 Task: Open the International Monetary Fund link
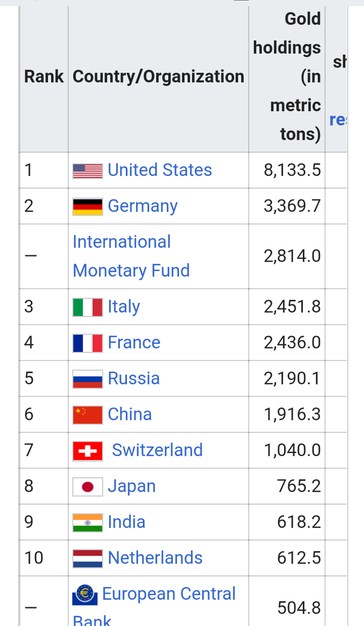click(131, 256)
